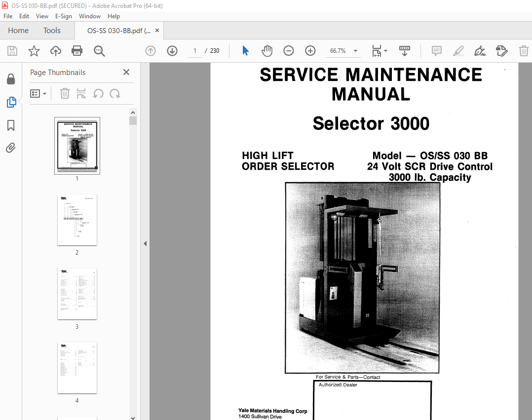Add a sticky note comment
The width and height of the screenshot is (532, 420).
tap(437, 51)
